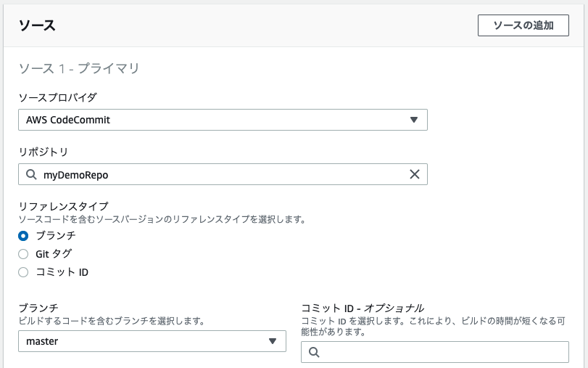
Task: Click the コミット ID optional search field
Action: coord(435,352)
